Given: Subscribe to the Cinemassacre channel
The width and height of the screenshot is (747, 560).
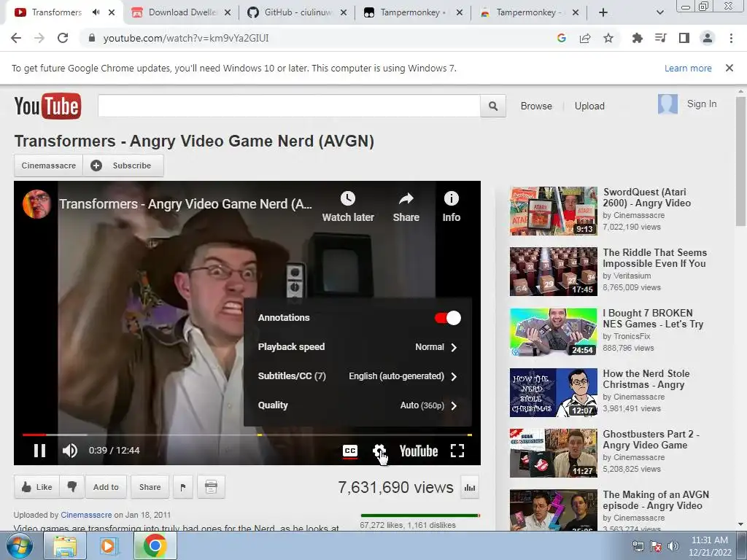Looking at the screenshot, I should point(123,166).
